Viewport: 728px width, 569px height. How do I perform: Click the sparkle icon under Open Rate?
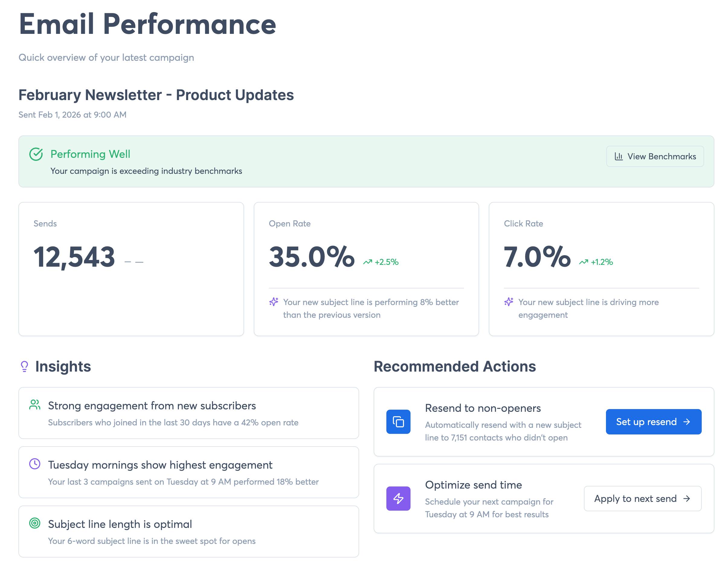(x=274, y=302)
